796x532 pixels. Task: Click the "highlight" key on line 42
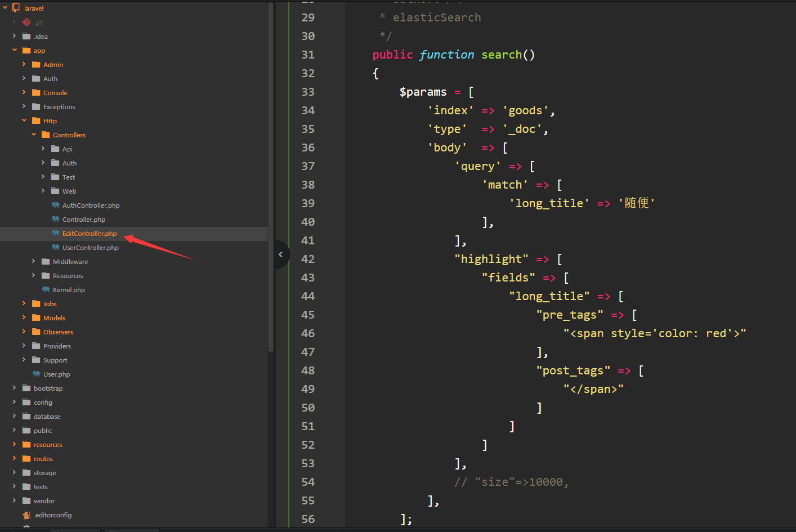[491, 259]
